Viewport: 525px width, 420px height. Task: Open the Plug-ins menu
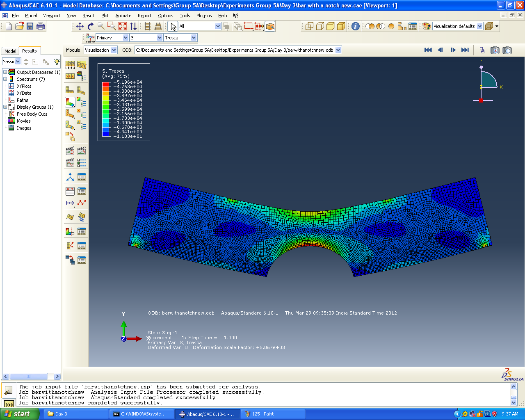pos(204,16)
